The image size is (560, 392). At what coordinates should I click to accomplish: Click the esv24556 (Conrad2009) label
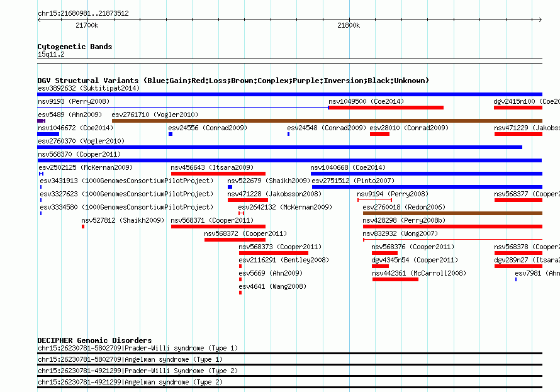coord(208,128)
